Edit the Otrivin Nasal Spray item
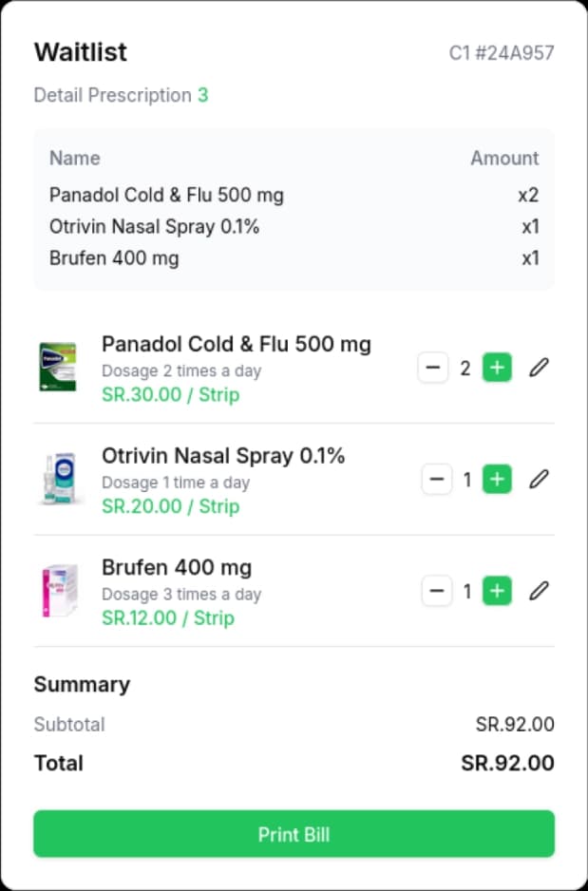The image size is (588, 891). [x=539, y=480]
